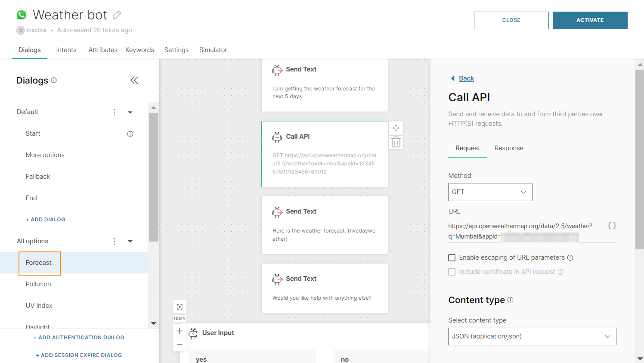This screenshot has height=363, width=644.
Task: Click the Back link
Action: [466, 78]
